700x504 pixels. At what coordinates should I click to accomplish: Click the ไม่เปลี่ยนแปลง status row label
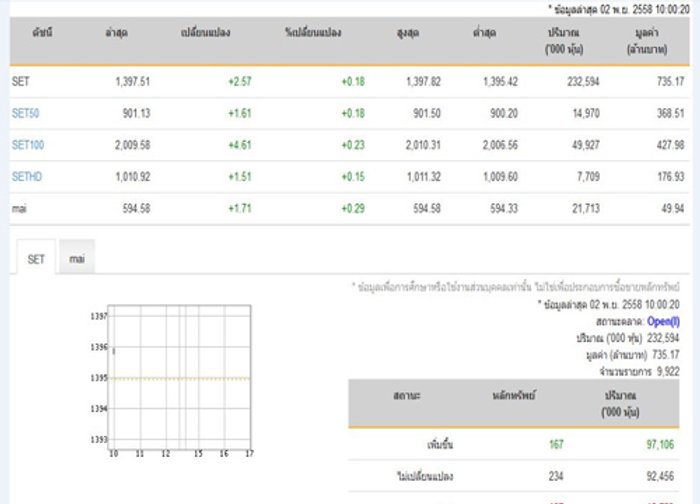point(425,476)
